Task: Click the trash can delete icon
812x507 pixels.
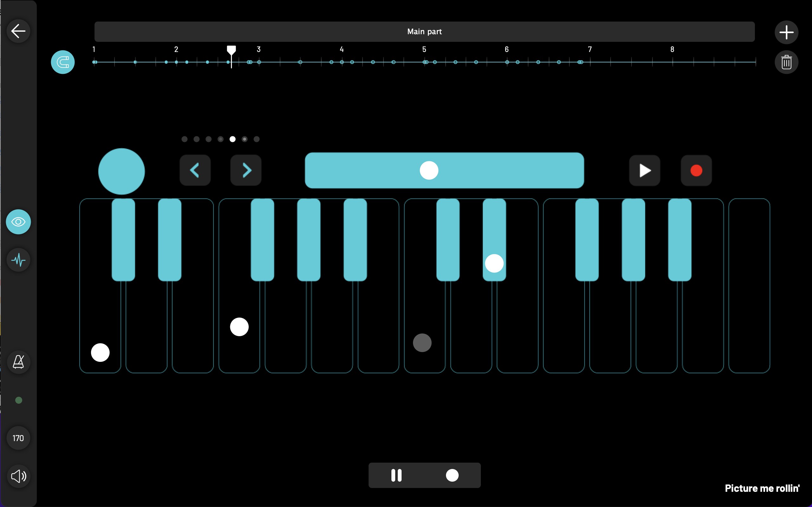Action: tap(786, 62)
